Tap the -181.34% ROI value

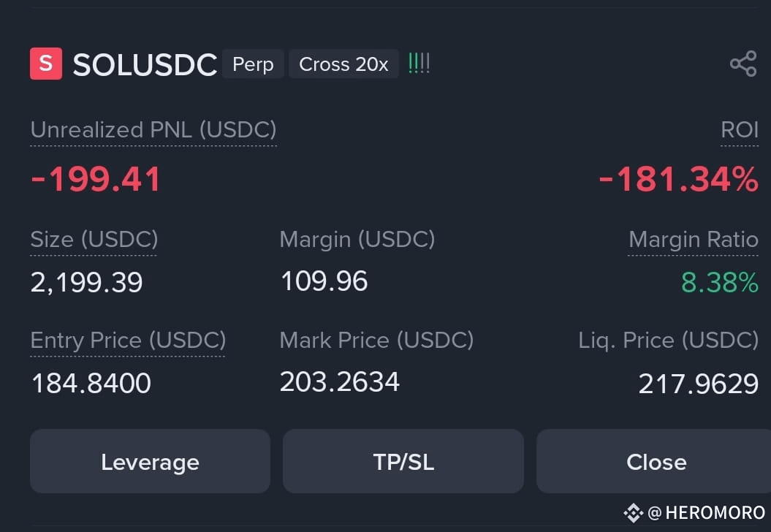(x=679, y=179)
